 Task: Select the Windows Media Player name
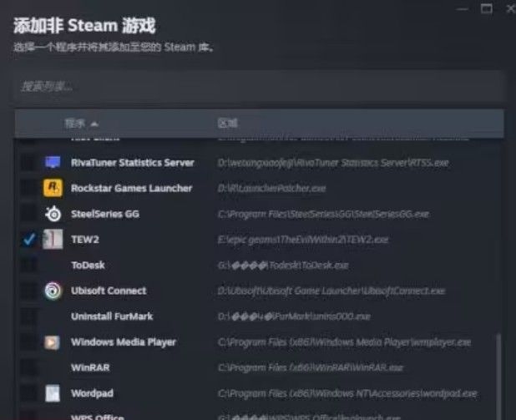[124, 342]
